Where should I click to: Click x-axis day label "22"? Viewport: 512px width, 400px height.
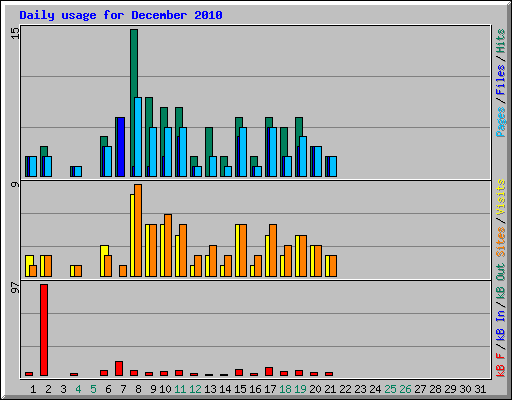pos(345,389)
